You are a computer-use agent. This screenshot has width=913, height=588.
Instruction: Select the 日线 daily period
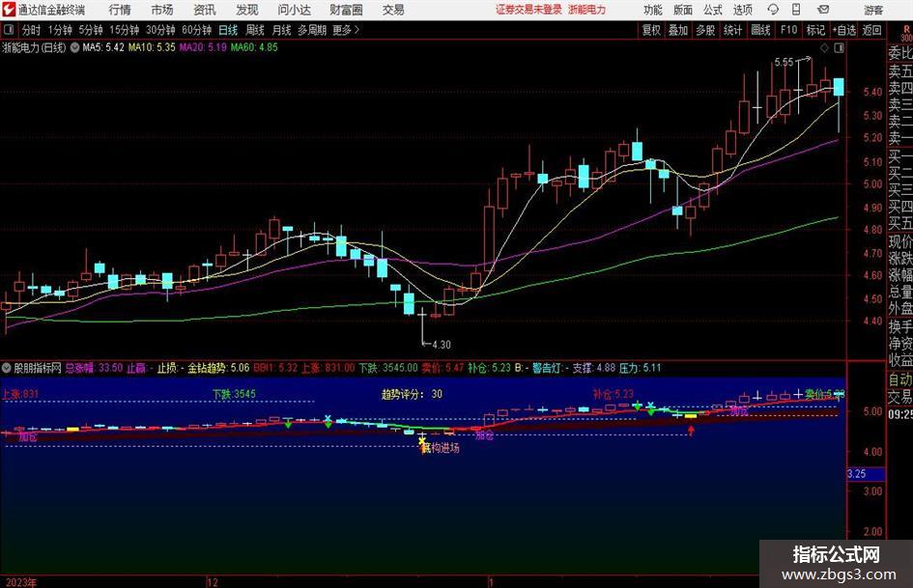228,30
